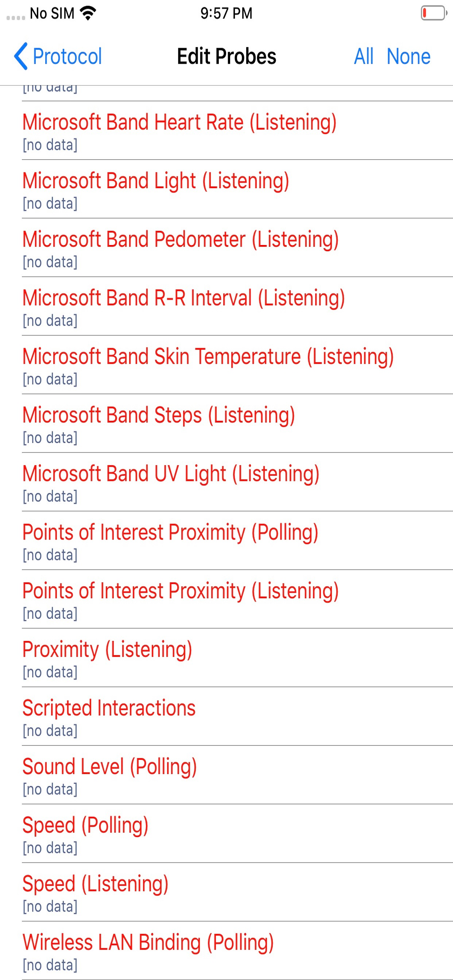Select All probes button
This screenshot has width=453, height=980.
[x=364, y=56]
